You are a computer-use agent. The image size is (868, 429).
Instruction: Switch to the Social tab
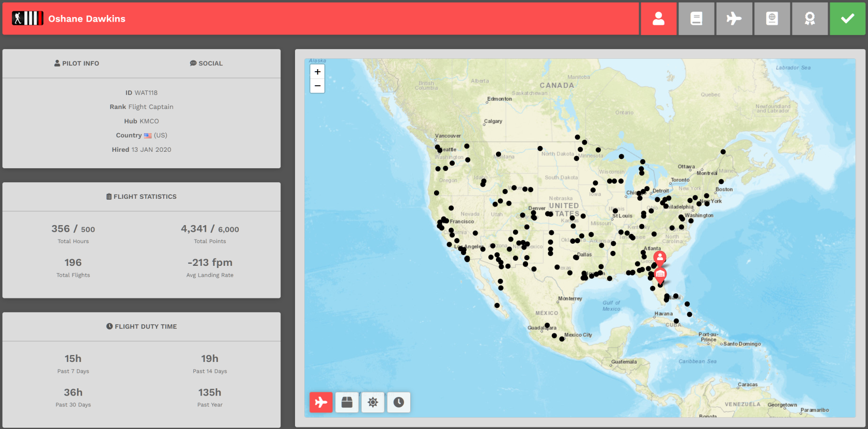point(206,63)
